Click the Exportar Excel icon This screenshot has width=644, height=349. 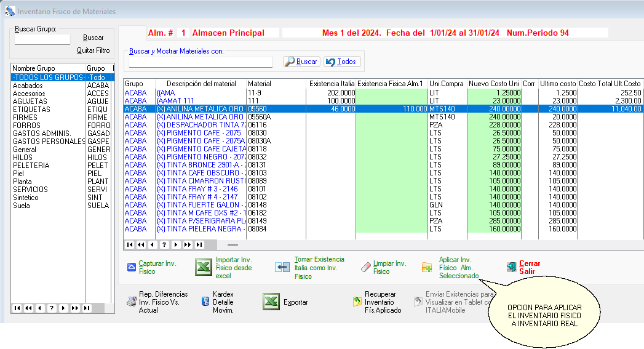pyautogui.click(x=271, y=302)
